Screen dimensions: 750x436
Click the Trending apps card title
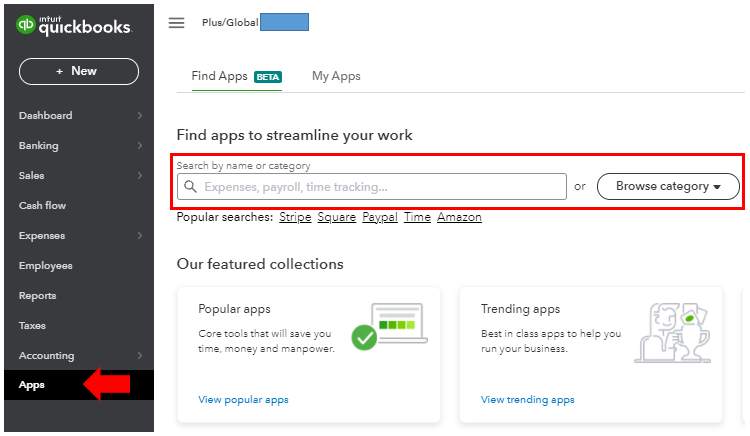click(520, 309)
